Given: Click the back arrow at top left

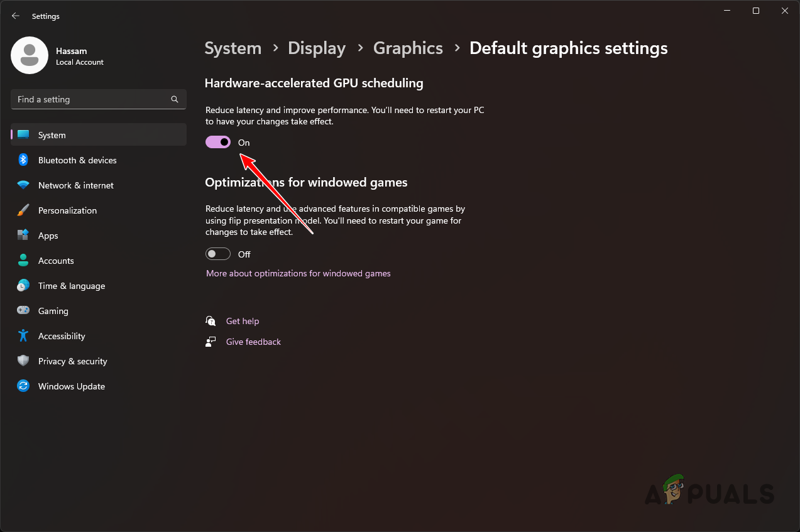Looking at the screenshot, I should click(x=15, y=16).
